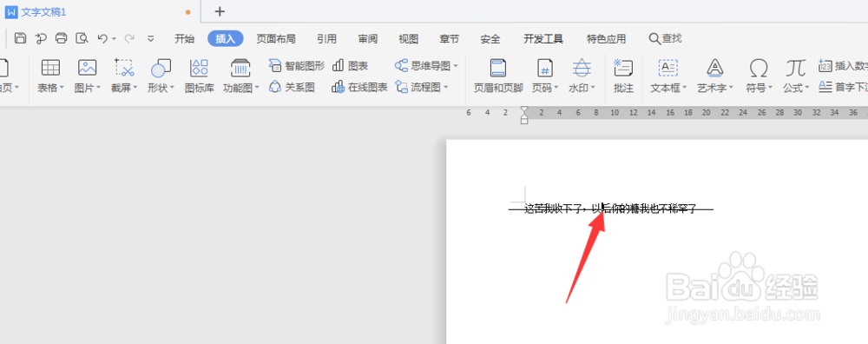This screenshot has width=868, height=344.
Task: Click the Print icon
Action: click(62, 38)
